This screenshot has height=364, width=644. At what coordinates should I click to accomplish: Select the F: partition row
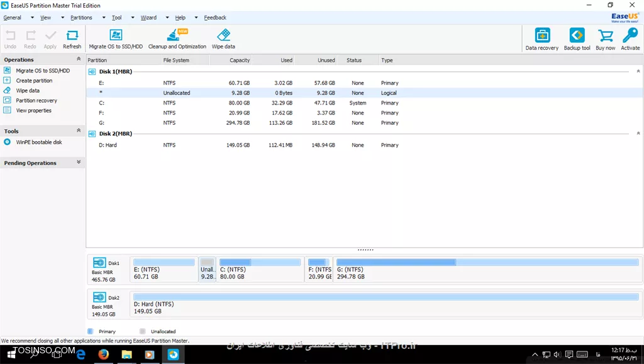click(364, 113)
